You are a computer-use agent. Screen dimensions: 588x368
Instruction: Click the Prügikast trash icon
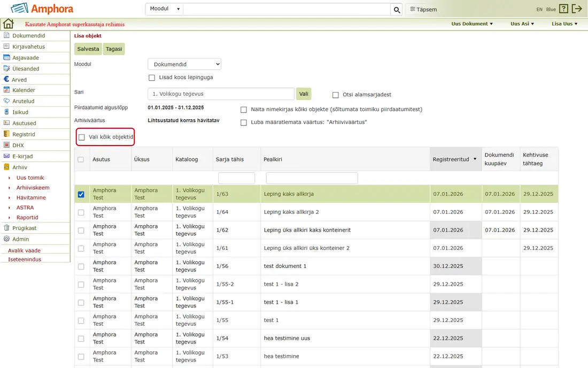6,228
